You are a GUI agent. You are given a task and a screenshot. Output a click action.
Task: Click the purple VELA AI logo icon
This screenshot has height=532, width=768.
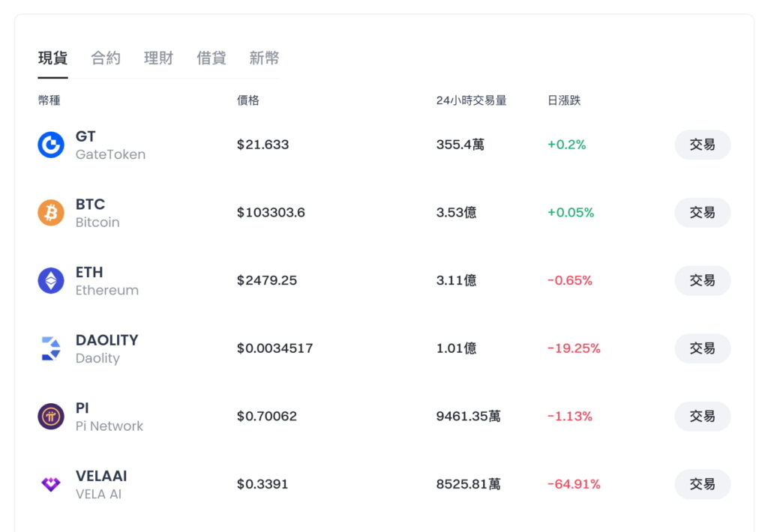[x=51, y=484]
